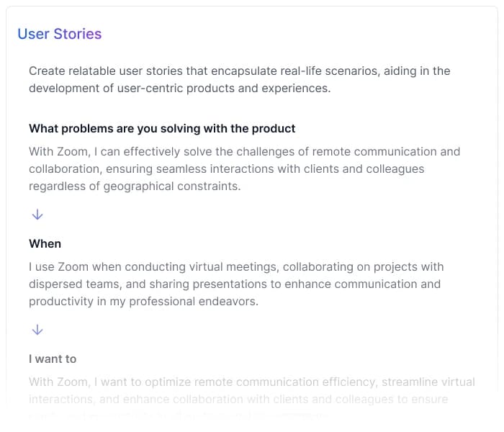
Task: Click the line "regardless of geographical constraints."
Action: tap(134, 186)
